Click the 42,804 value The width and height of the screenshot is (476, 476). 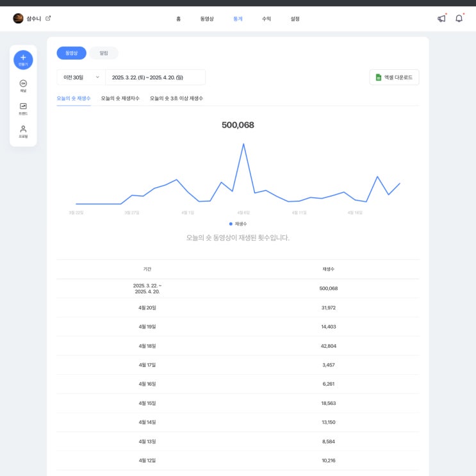pyautogui.click(x=329, y=346)
